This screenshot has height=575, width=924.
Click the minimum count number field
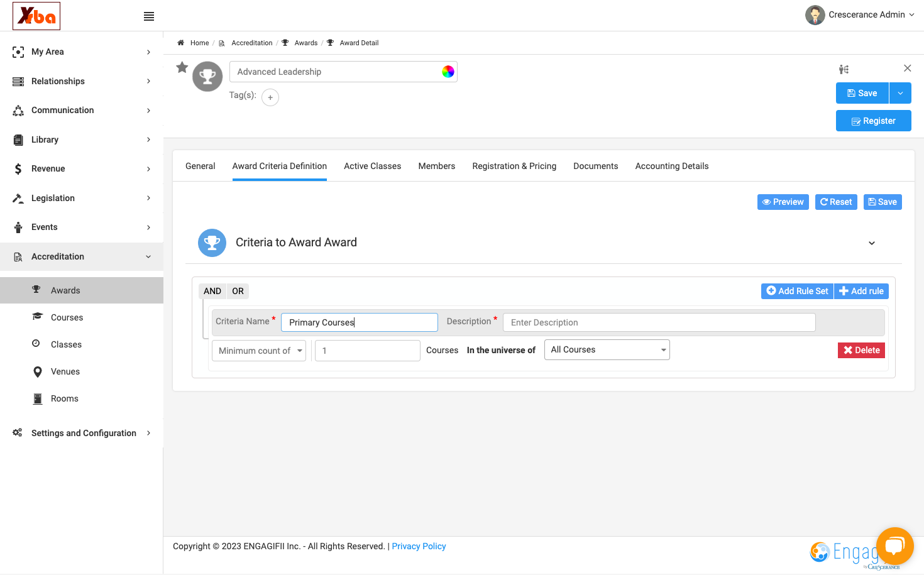tap(368, 351)
